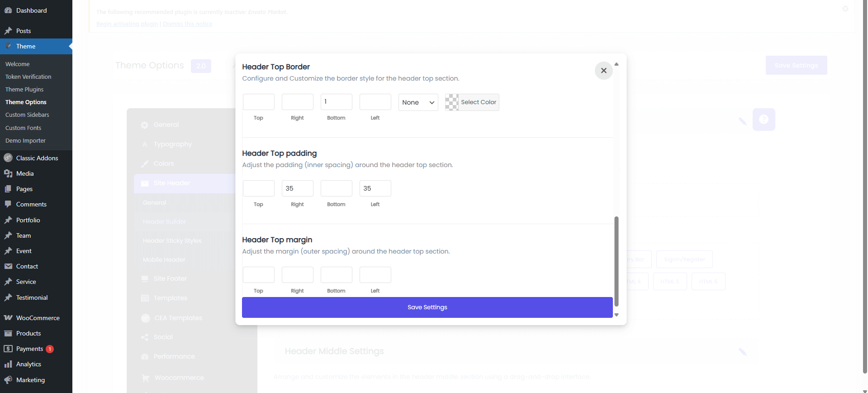The width and height of the screenshot is (868, 393).
Task: Open the border style None dropdown
Action: point(418,102)
